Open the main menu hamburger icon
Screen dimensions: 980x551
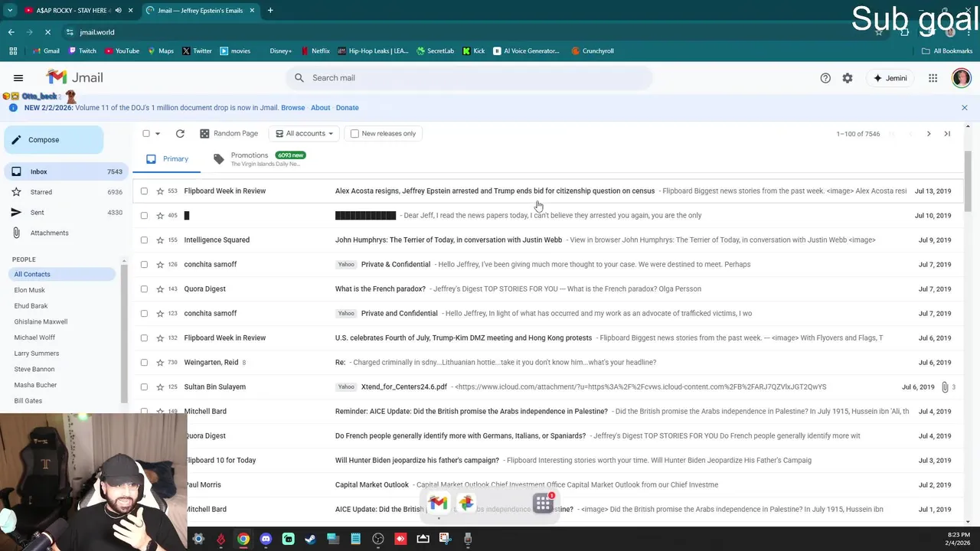[18, 78]
